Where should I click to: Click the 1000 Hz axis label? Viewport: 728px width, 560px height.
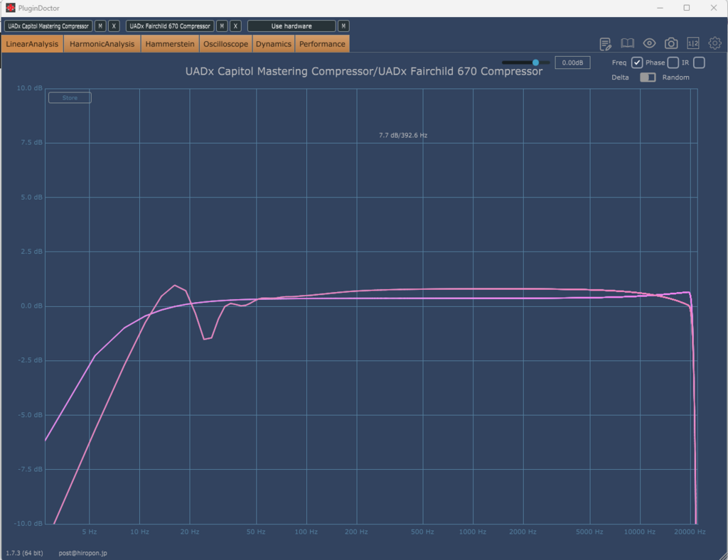click(x=473, y=532)
